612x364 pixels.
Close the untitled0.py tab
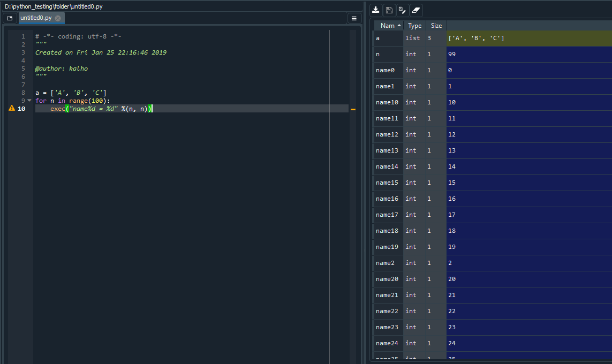click(58, 18)
